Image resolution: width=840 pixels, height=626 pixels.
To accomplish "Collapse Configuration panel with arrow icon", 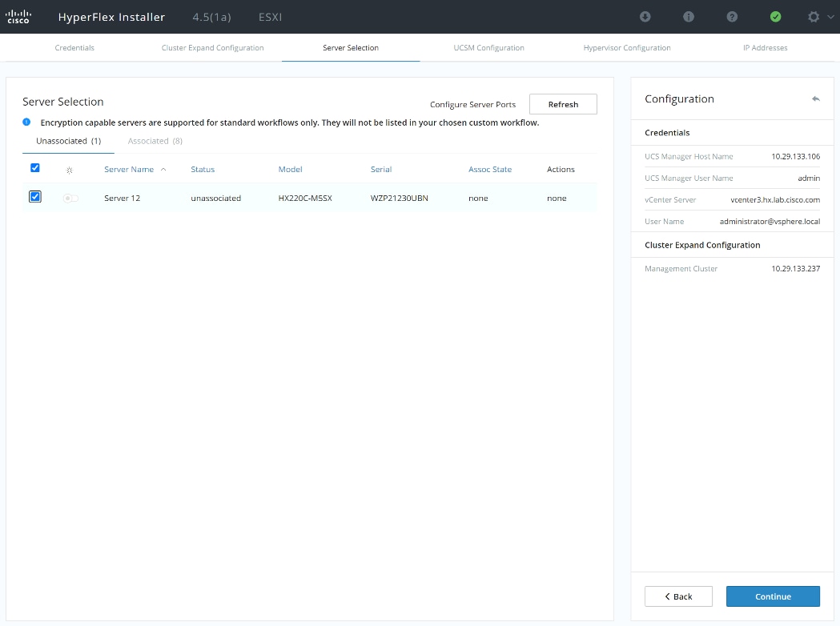I will pyautogui.click(x=815, y=98).
